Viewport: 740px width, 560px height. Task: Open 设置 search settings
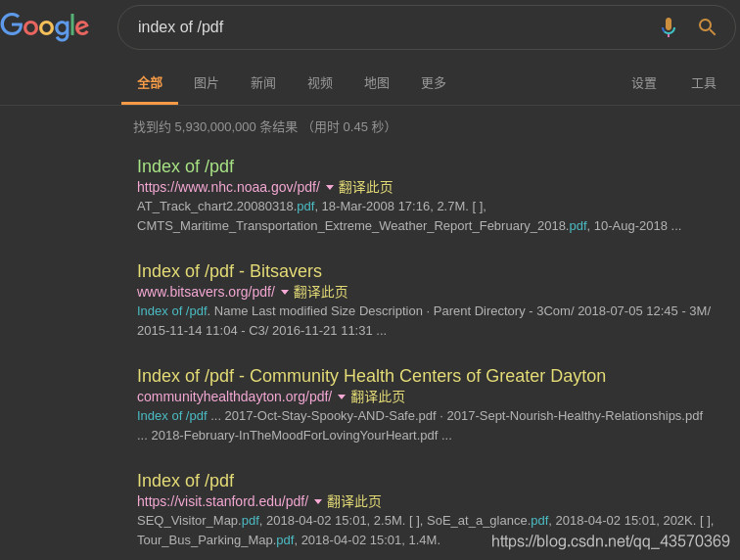(x=644, y=83)
